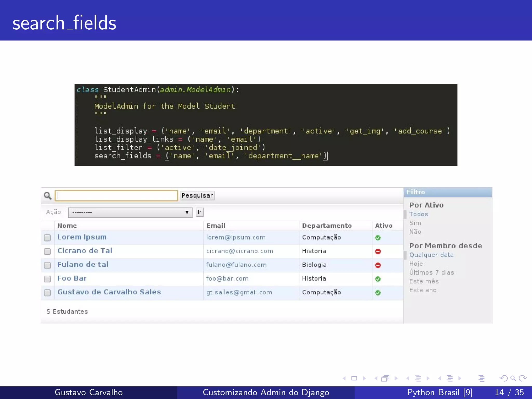The image size is (532, 399).
Task: Filter members by Hoje
Action: (416, 264)
